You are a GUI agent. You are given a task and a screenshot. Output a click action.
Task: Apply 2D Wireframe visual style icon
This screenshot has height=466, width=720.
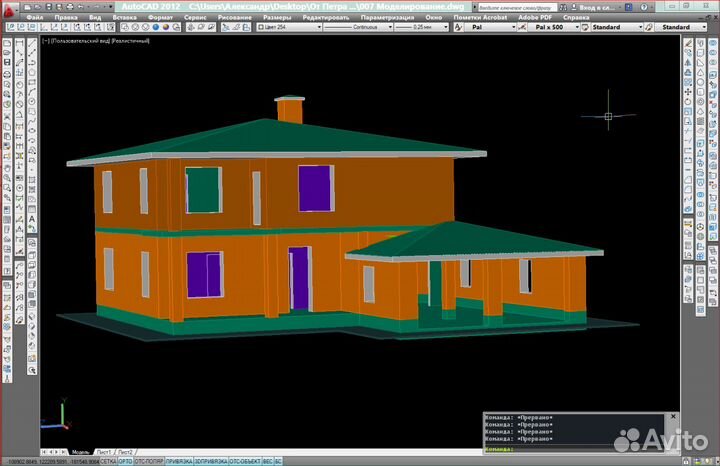125,27
